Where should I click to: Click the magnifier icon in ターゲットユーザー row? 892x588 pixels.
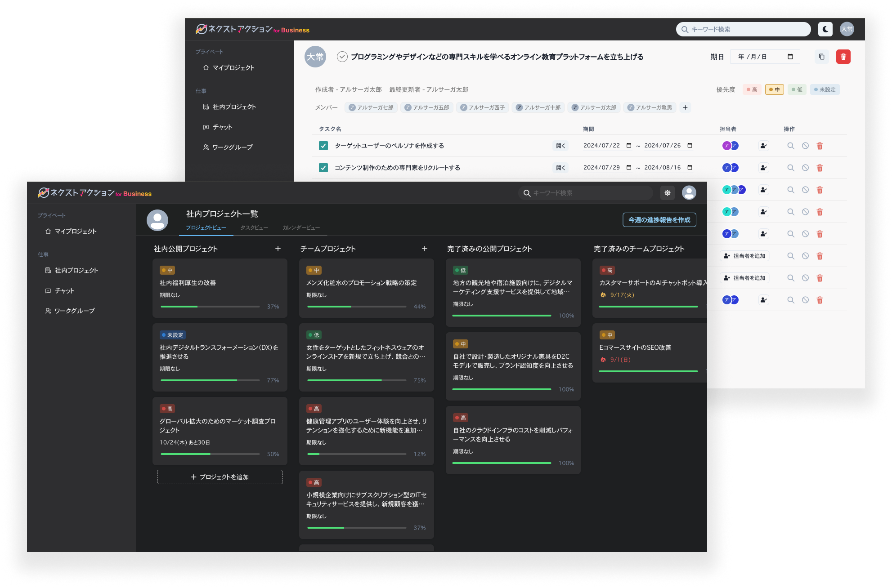pyautogui.click(x=790, y=146)
